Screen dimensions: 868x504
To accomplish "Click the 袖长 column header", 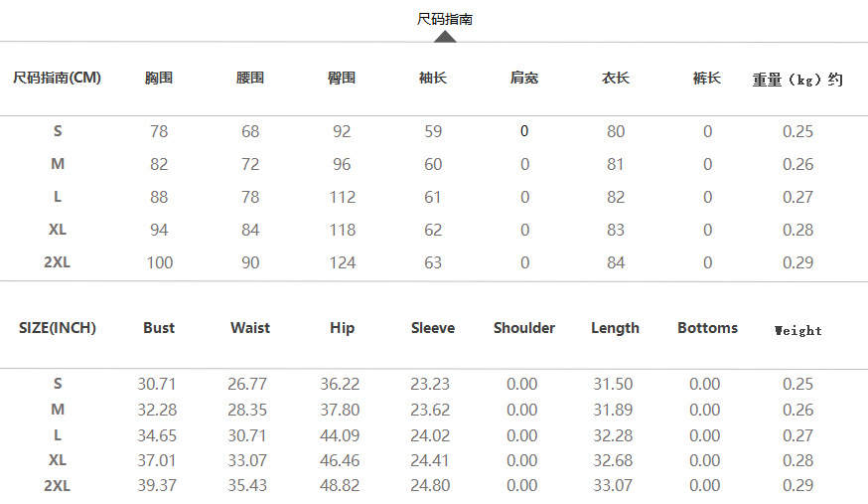I will click(x=433, y=78).
